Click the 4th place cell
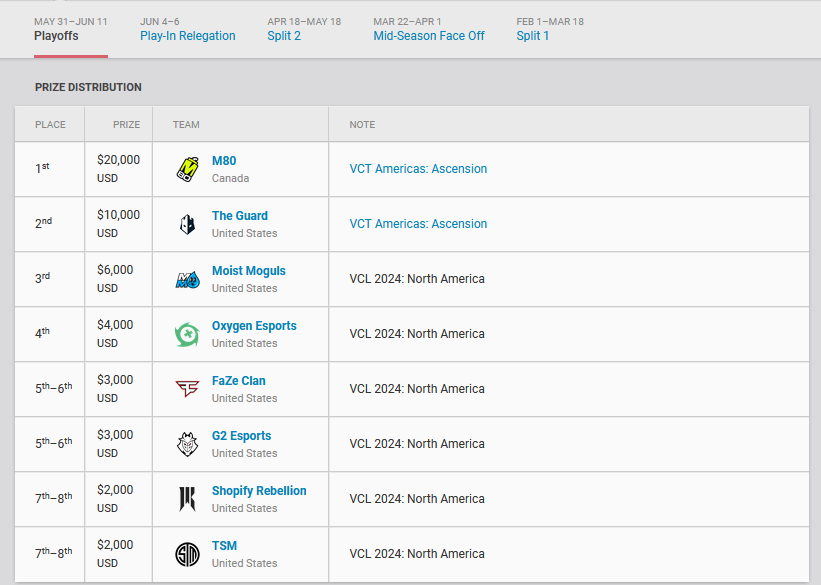Viewport: 821px width, 585px height. (x=50, y=334)
